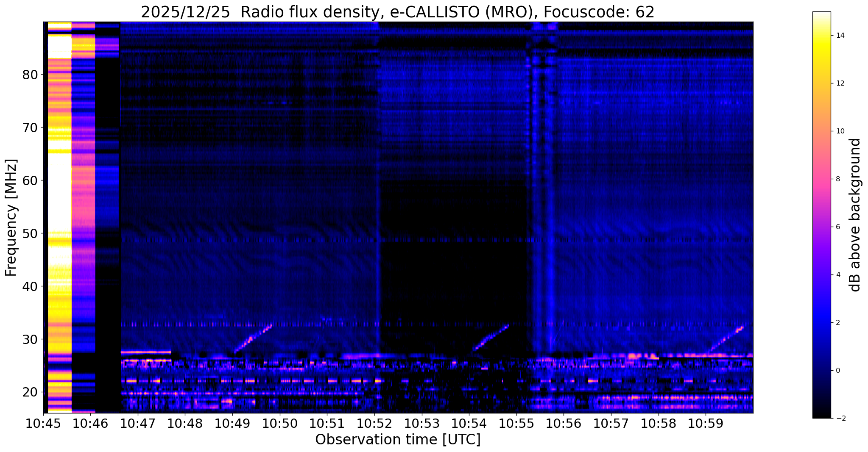The height and width of the screenshot is (452, 868).
Task: Pick the 8 value on the colorbar scale
Action: [838, 179]
